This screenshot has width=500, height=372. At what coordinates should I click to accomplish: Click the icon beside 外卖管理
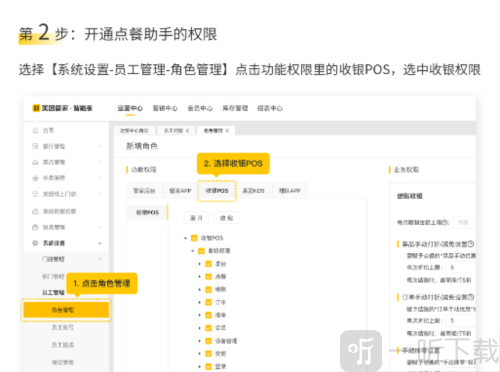click(35, 178)
